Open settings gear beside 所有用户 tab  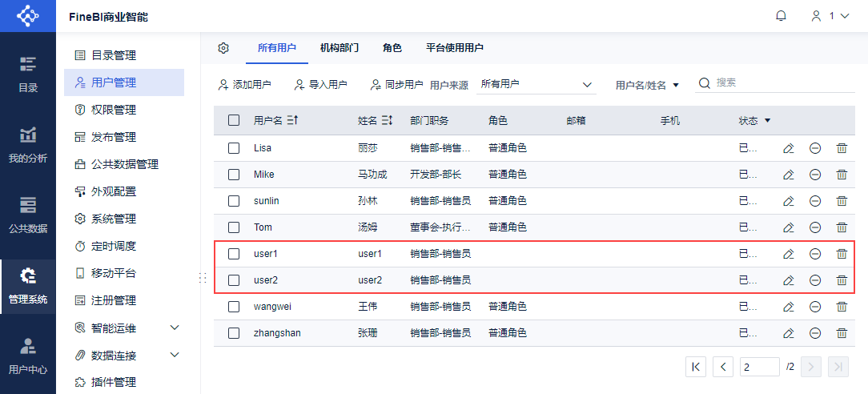223,48
